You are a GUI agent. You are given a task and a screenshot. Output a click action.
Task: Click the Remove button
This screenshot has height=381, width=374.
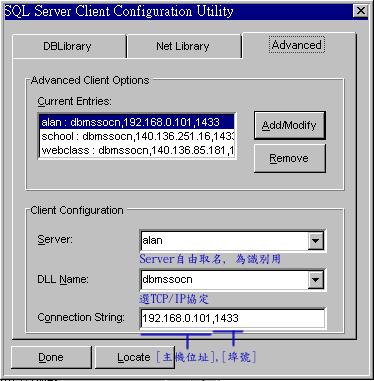(289, 158)
